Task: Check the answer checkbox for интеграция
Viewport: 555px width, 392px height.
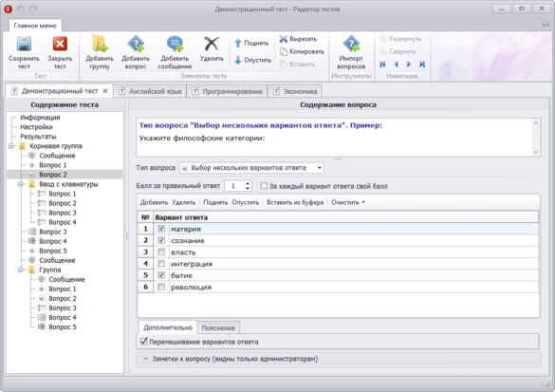Action: point(161,264)
